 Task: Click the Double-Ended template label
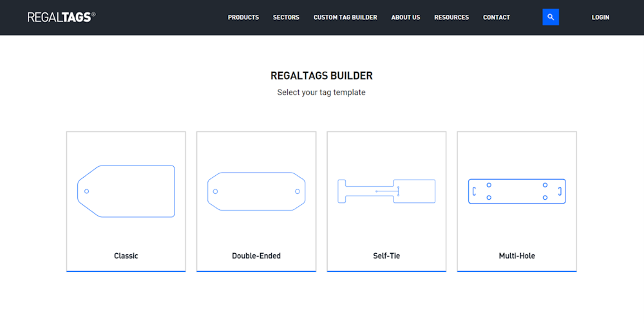(256, 256)
